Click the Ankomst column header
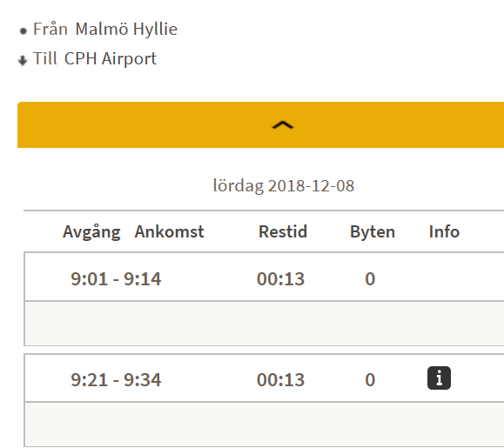The height and width of the screenshot is (448, 504). click(x=169, y=231)
